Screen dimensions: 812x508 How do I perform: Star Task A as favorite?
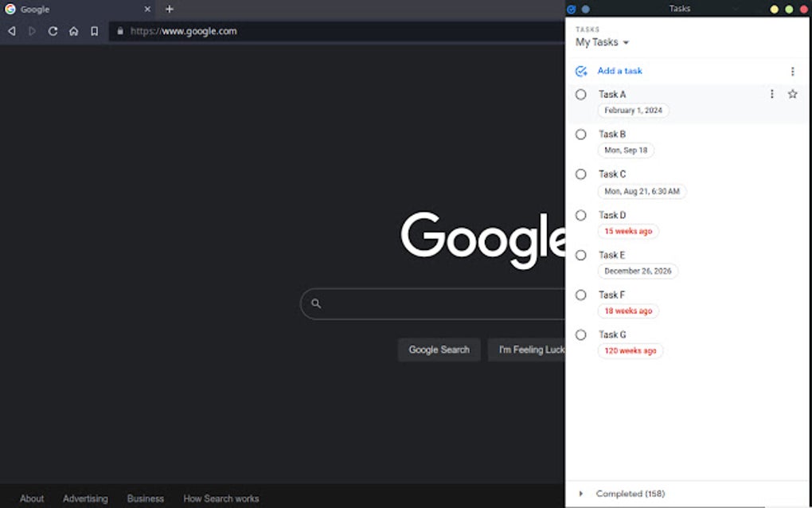pyautogui.click(x=792, y=94)
